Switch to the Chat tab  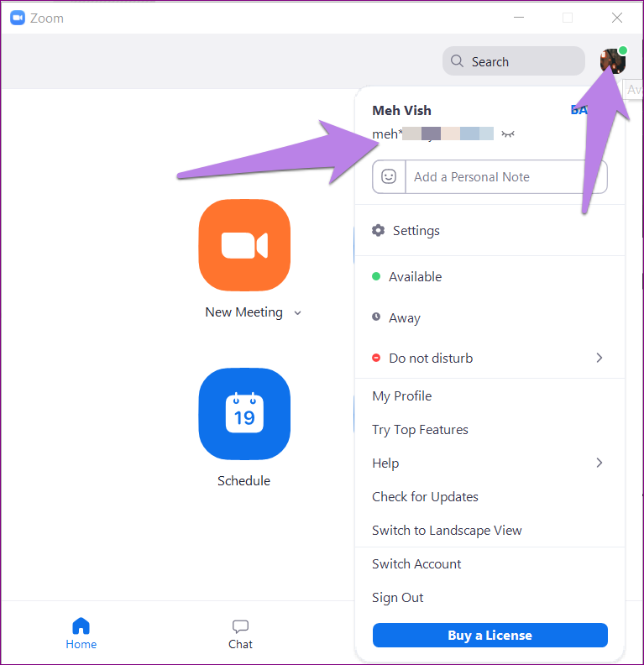[240, 633]
